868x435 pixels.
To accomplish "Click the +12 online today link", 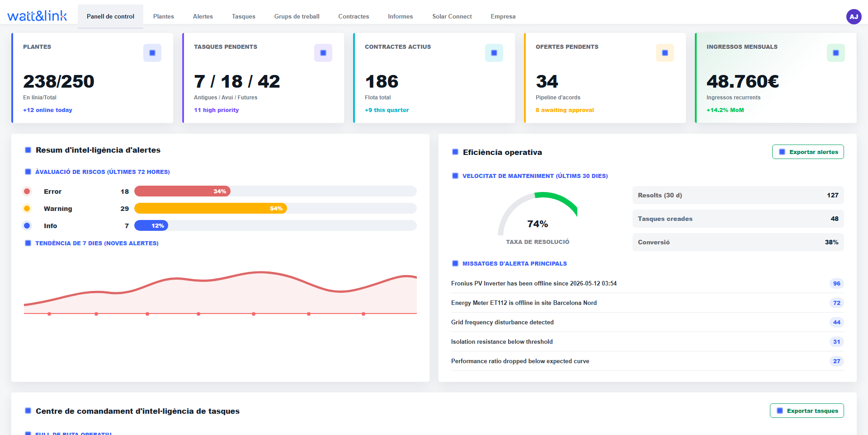I will [47, 110].
